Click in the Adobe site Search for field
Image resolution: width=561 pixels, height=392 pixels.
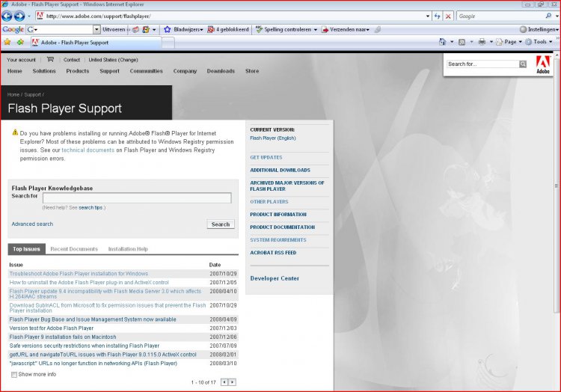click(x=482, y=64)
